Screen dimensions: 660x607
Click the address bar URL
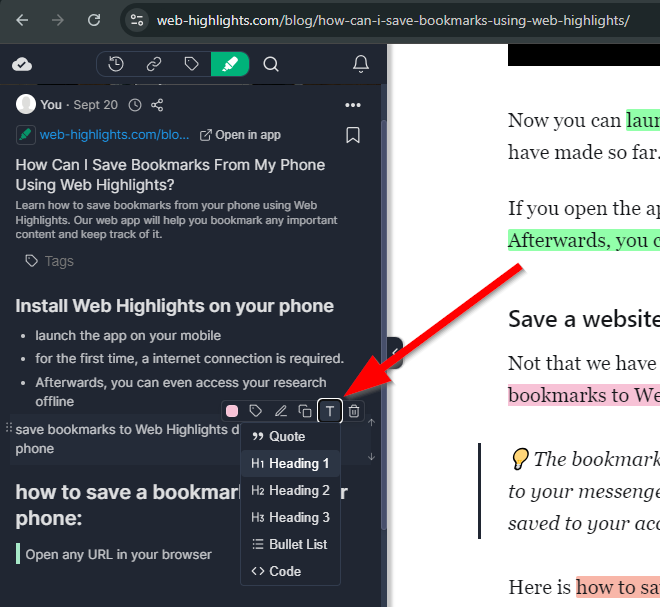pos(393,20)
